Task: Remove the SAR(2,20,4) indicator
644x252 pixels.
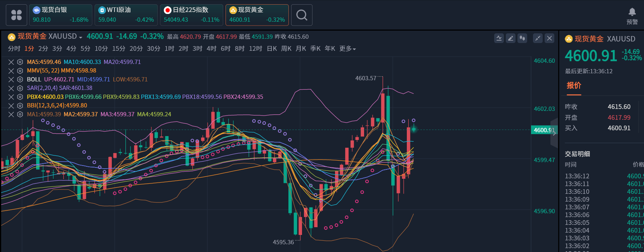Action: (11, 88)
